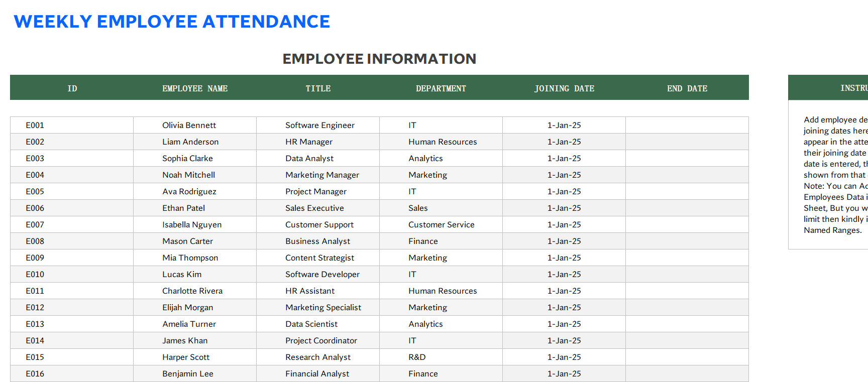Viewport: 868px width, 382px height.
Task: Select Liam Anderson's name cell
Action: tap(195, 142)
